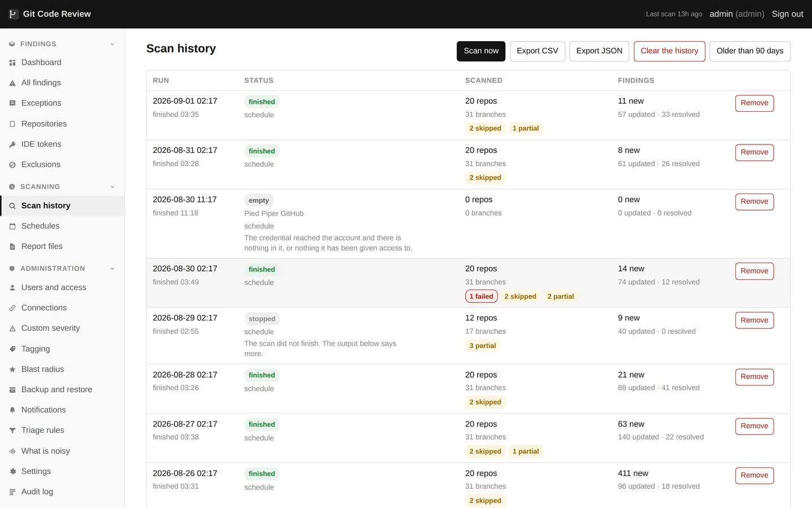
Task: Remove the 2026-08-30 02:17 run
Action: [x=754, y=271]
